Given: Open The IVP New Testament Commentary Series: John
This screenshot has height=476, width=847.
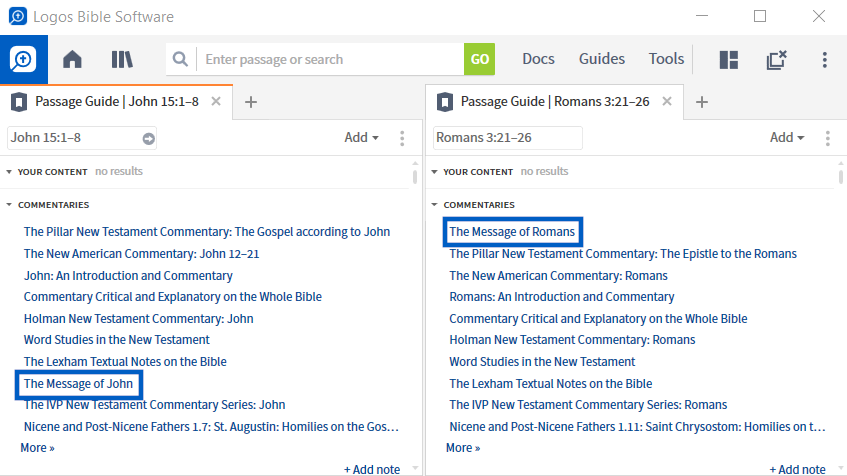Looking at the screenshot, I should [x=154, y=405].
